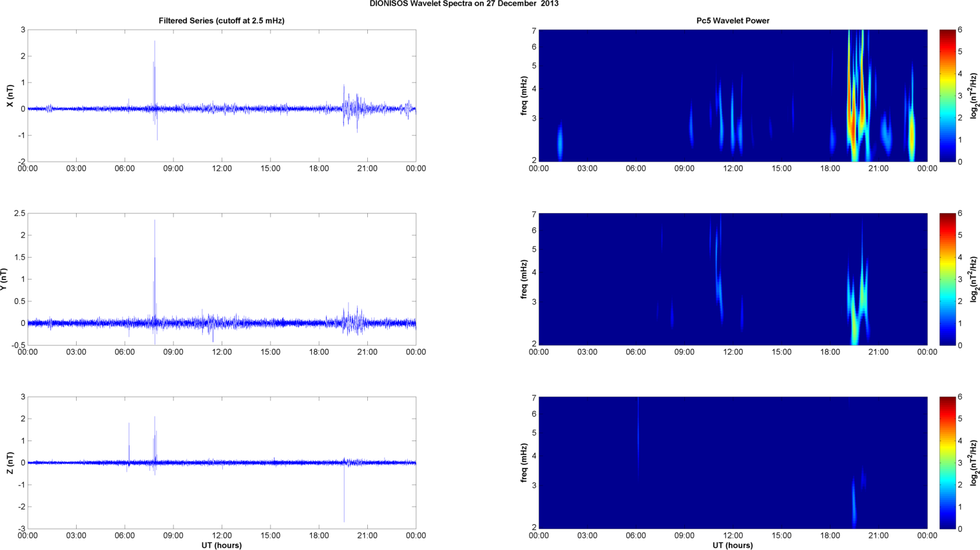Viewport: 980px width, 550px height.
Task: Select the 'Pc5 Wavelet Power' column heading
Action: click(x=733, y=21)
